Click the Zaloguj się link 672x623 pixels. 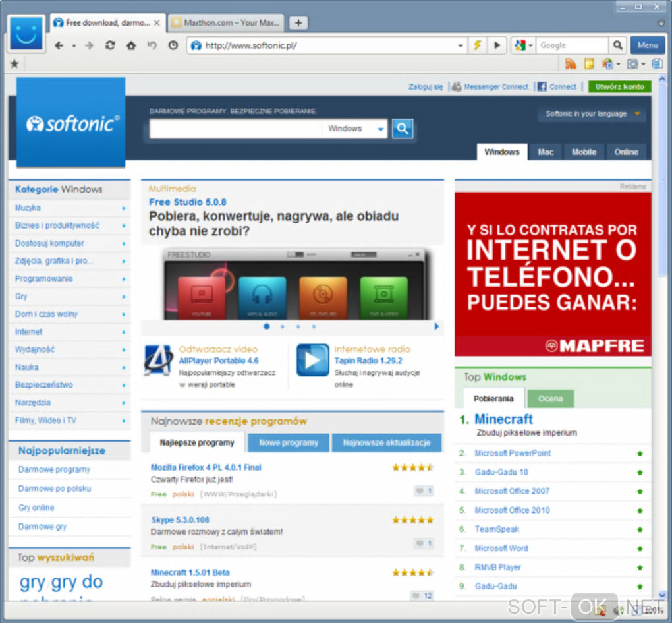(426, 87)
